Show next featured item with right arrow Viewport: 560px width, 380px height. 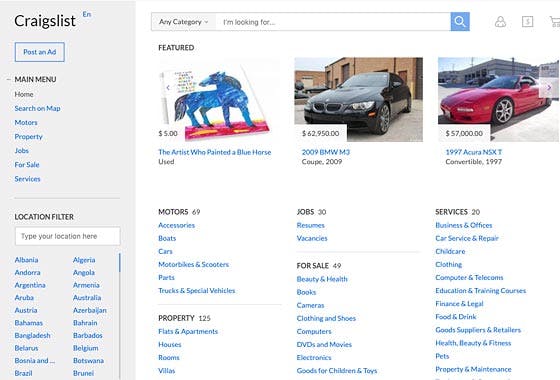point(549,88)
